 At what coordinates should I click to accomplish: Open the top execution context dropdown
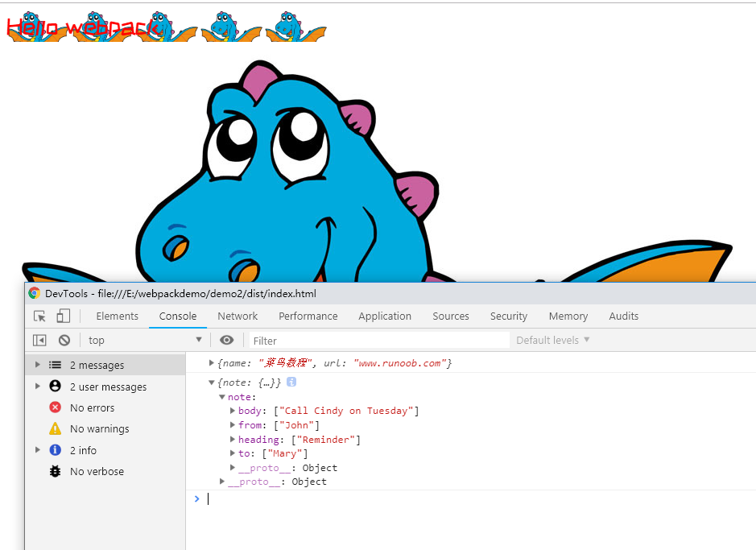145,341
